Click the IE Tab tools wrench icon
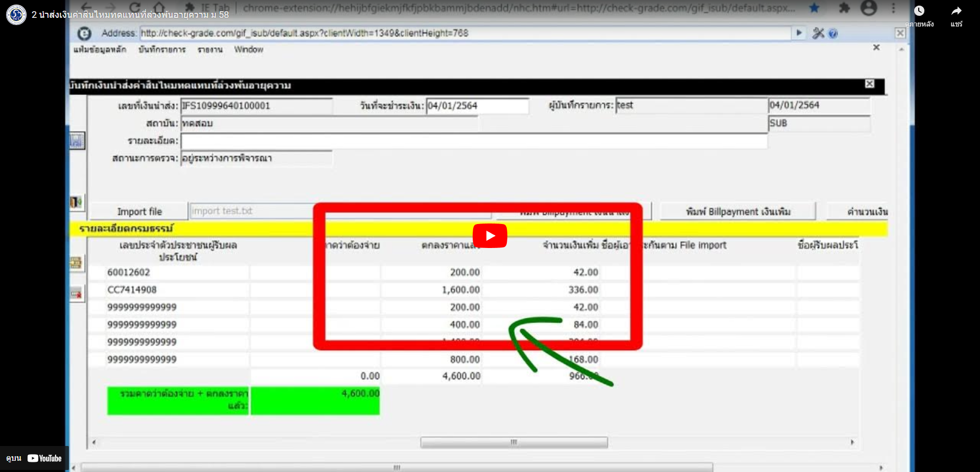 point(818,34)
